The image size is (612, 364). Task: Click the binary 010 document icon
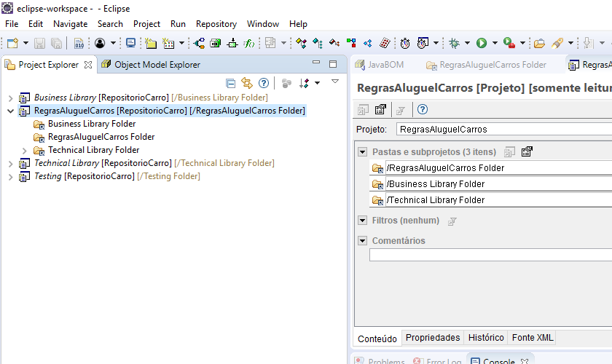[x=79, y=43]
